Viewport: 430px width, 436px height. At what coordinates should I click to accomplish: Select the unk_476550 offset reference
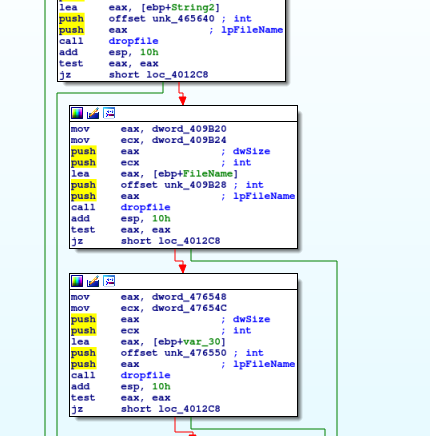click(x=195, y=353)
